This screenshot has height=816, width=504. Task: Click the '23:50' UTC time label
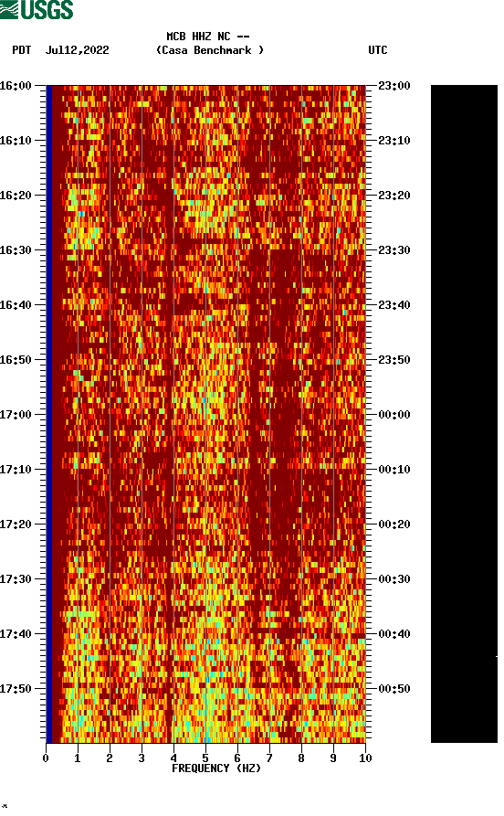click(394, 360)
